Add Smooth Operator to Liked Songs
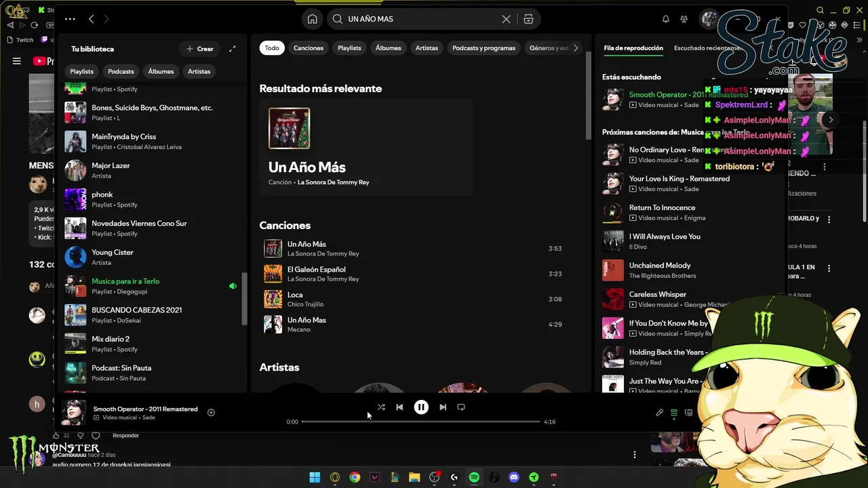The image size is (868, 488). coord(211,412)
